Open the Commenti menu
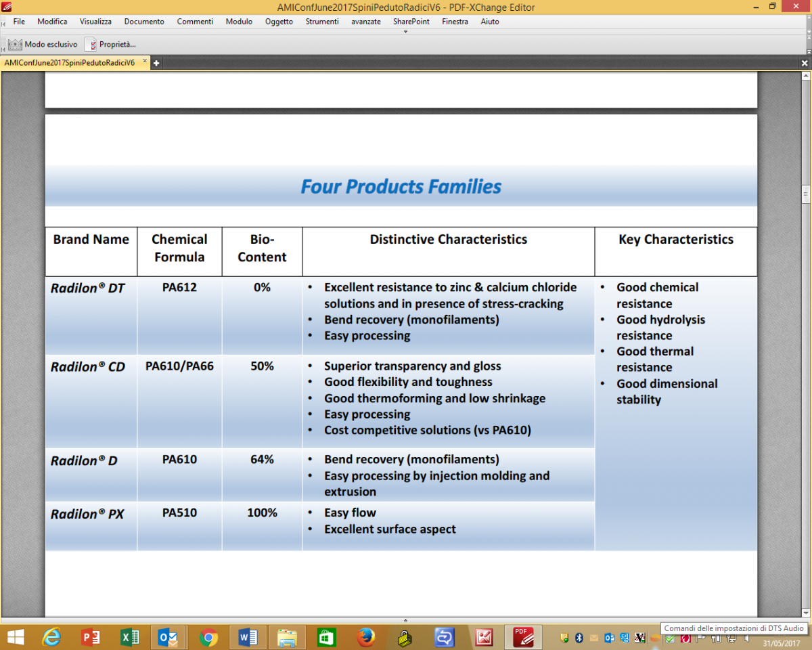The height and width of the screenshot is (650, 812). pyautogui.click(x=195, y=22)
